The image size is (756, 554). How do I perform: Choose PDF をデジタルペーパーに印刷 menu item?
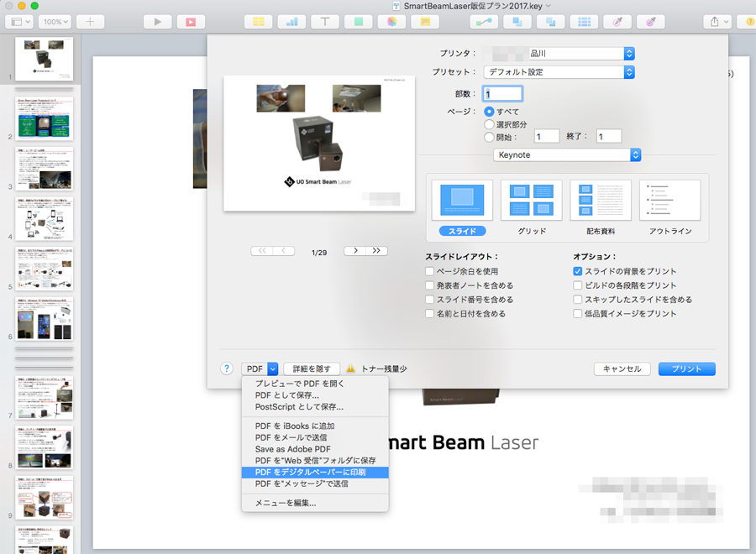point(315,472)
